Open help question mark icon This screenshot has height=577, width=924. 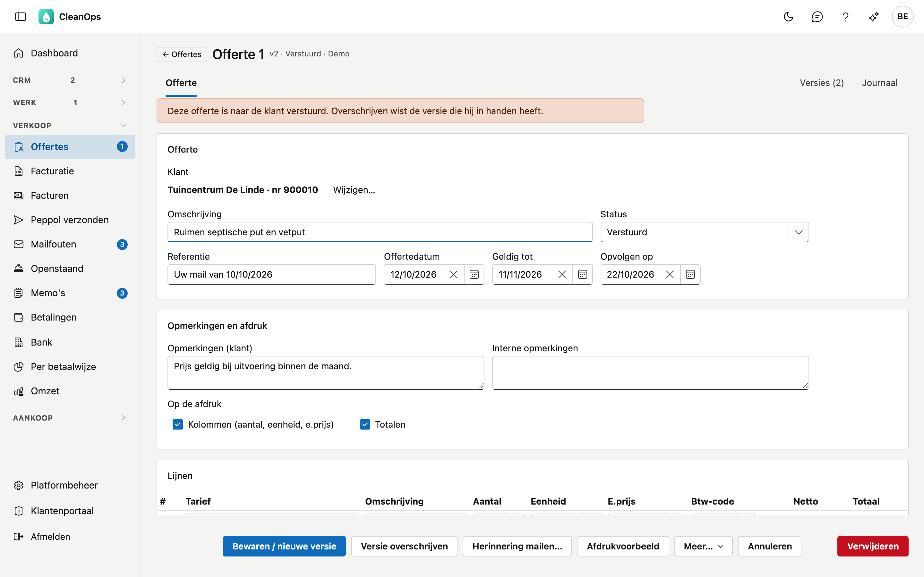845,16
